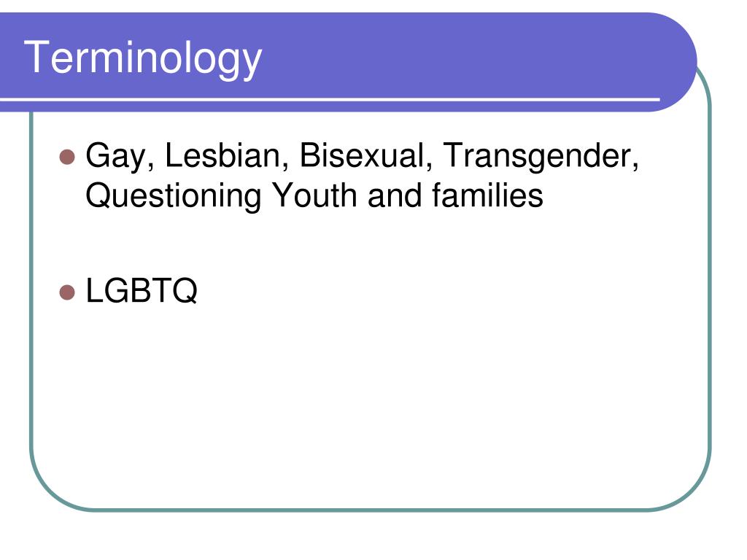Click the word and before families
747x560 pixels.
pos(395,195)
